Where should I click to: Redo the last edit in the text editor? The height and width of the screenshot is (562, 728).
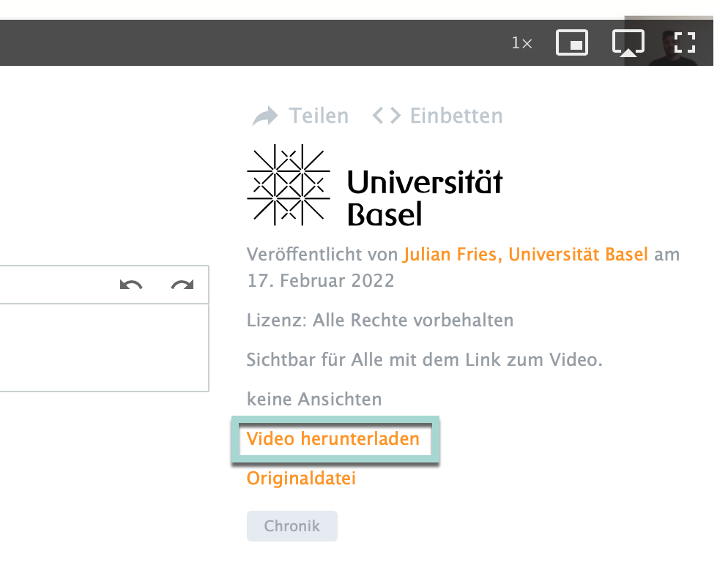point(182,285)
